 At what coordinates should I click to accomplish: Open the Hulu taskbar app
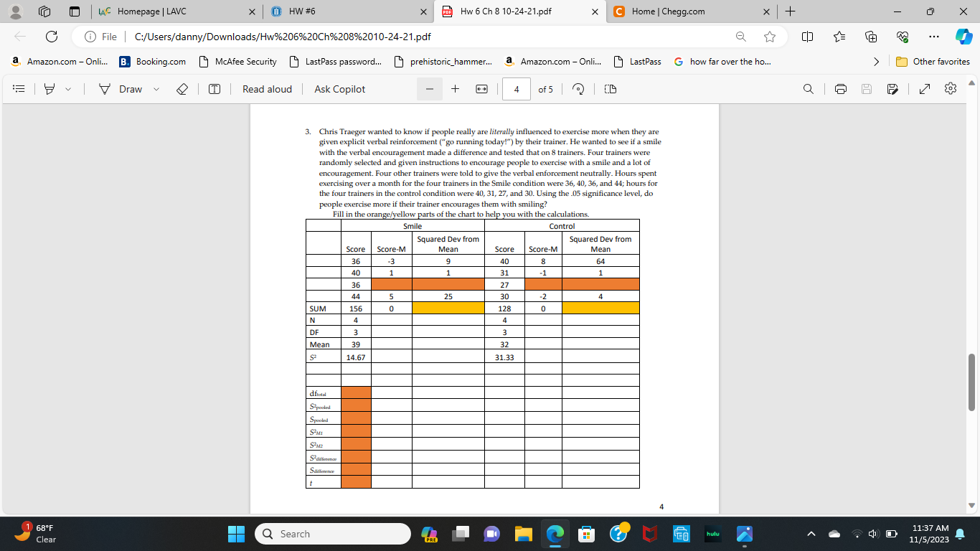tap(712, 534)
